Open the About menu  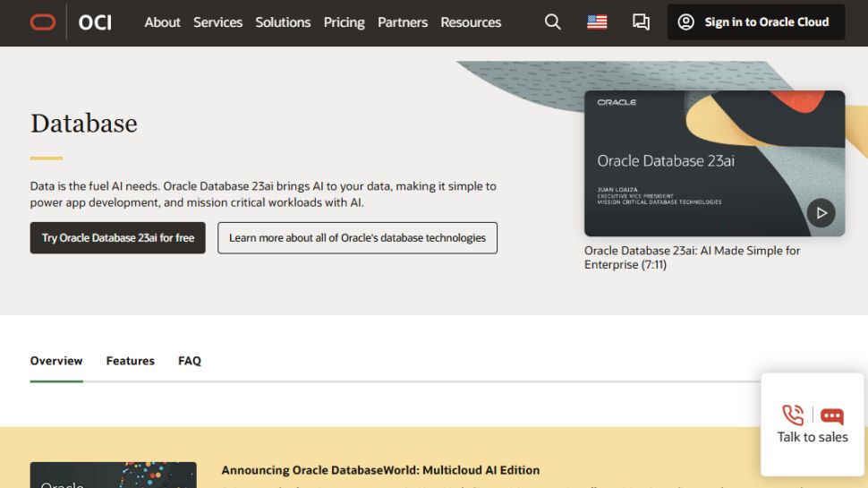tap(162, 22)
